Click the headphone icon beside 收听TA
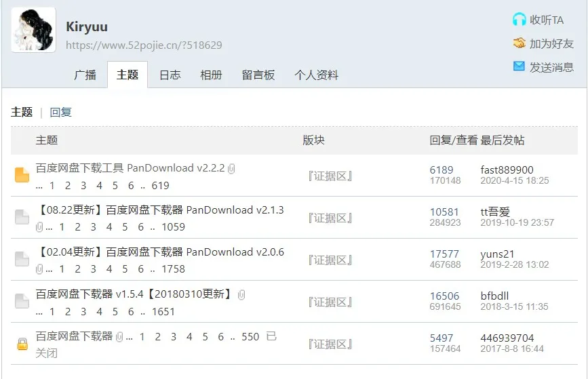 (520, 20)
